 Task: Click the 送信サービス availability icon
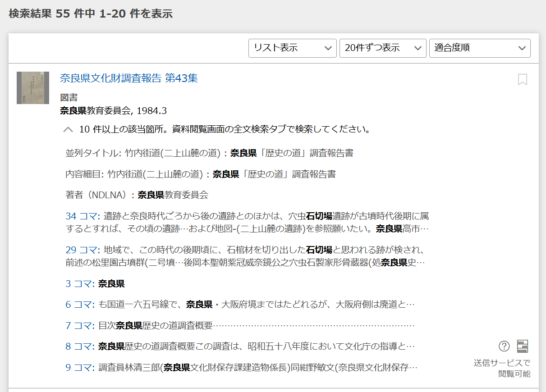(523, 346)
